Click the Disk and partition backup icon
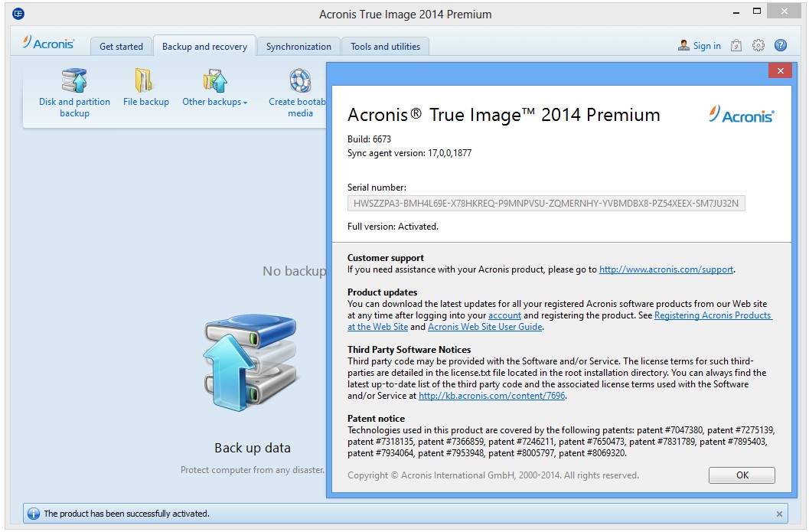The height and width of the screenshot is (532, 809). (75, 80)
